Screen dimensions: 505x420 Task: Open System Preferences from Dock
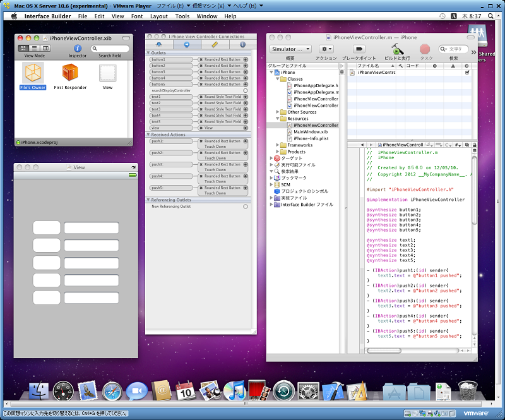coord(308,392)
